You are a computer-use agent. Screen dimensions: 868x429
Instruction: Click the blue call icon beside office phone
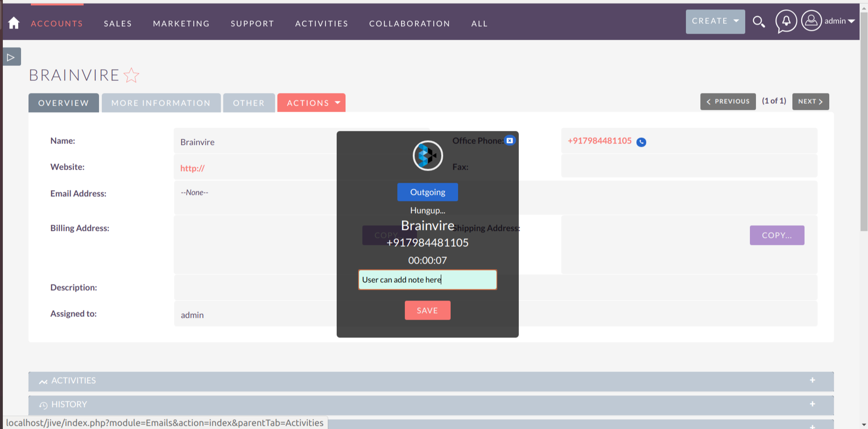point(642,142)
